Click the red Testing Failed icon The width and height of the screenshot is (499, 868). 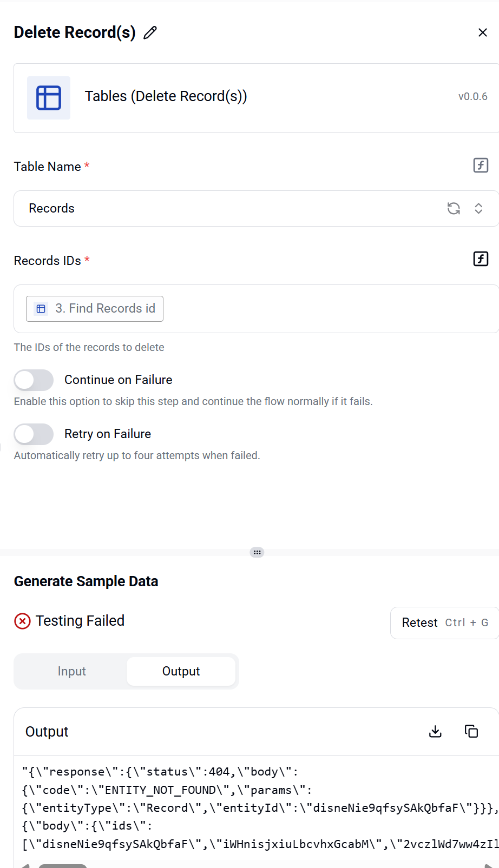[22, 621]
